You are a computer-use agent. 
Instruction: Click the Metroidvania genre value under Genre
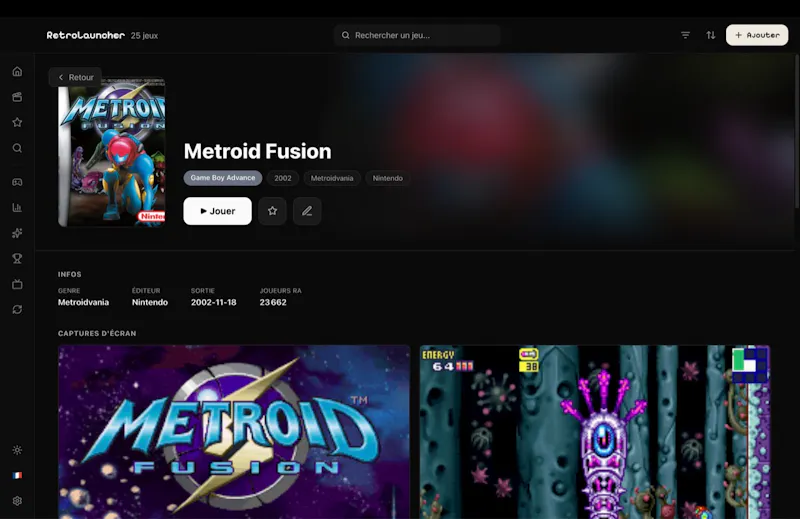pos(83,302)
